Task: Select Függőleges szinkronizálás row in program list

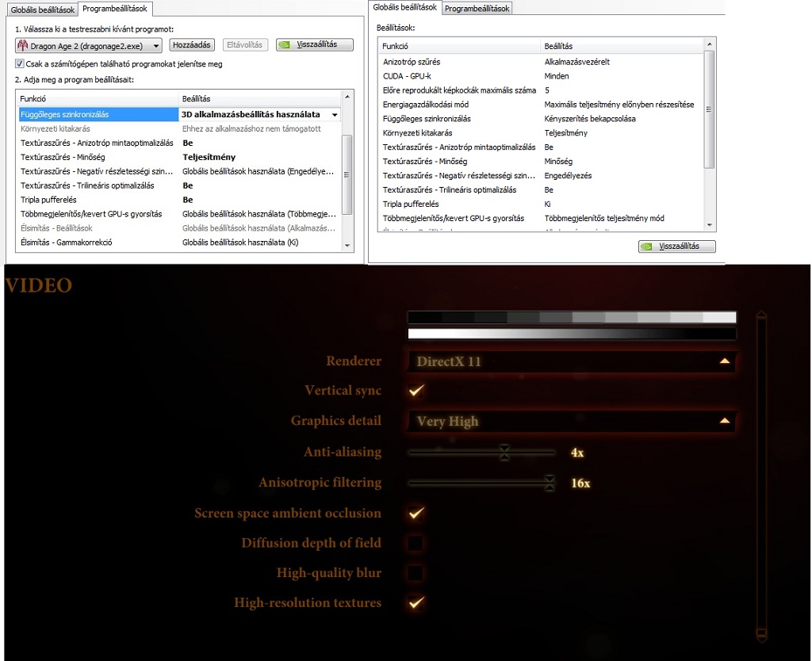Action: [x=179, y=114]
